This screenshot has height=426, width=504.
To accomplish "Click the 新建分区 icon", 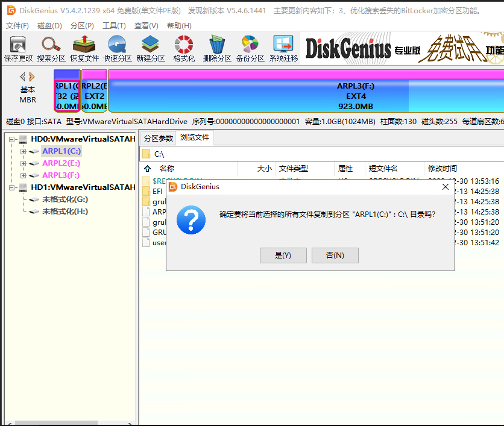I will click(150, 47).
